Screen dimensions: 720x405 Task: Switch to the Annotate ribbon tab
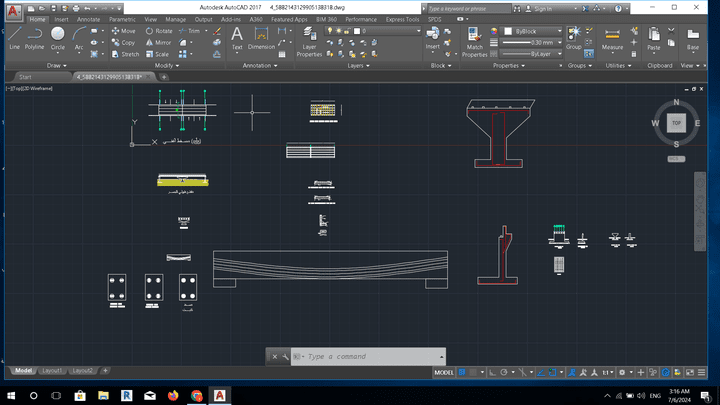pyautogui.click(x=88, y=19)
